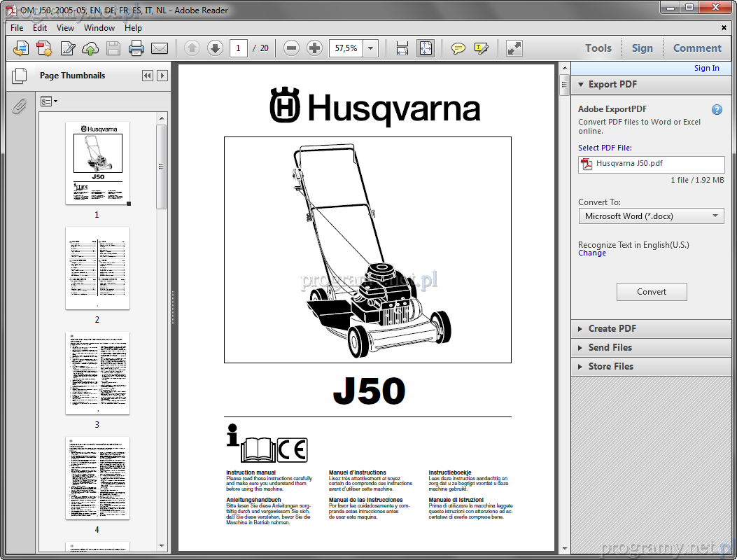Go to next page arrow
This screenshot has height=560, width=737.
pyautogui.click(x=215, y=48)
